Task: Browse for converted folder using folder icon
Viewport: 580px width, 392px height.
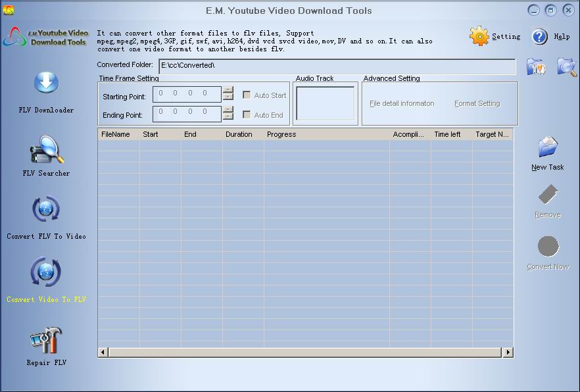Action: (x=536, y=67)
